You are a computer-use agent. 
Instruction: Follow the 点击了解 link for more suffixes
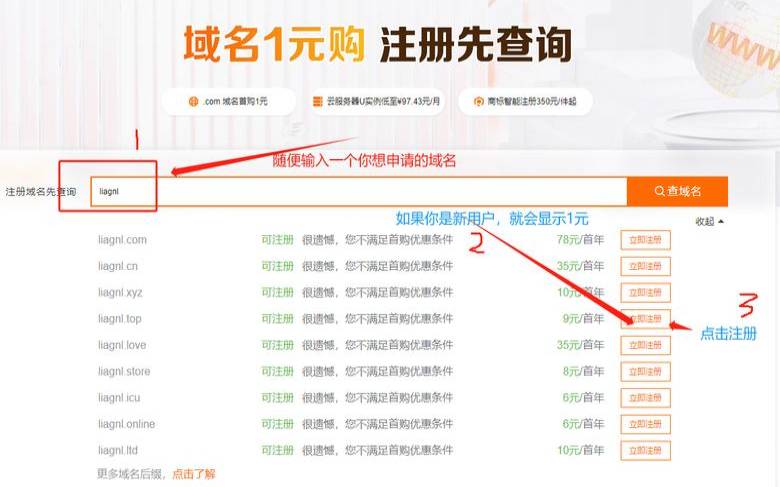[194, 474]
